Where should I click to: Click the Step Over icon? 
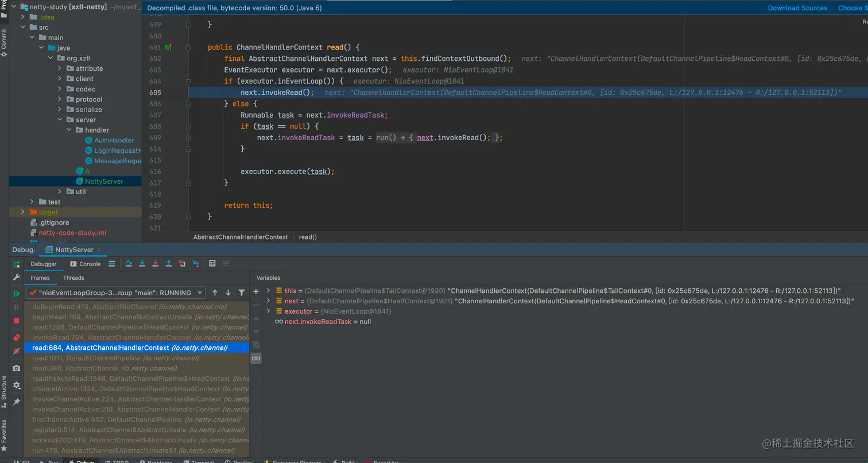129,264
